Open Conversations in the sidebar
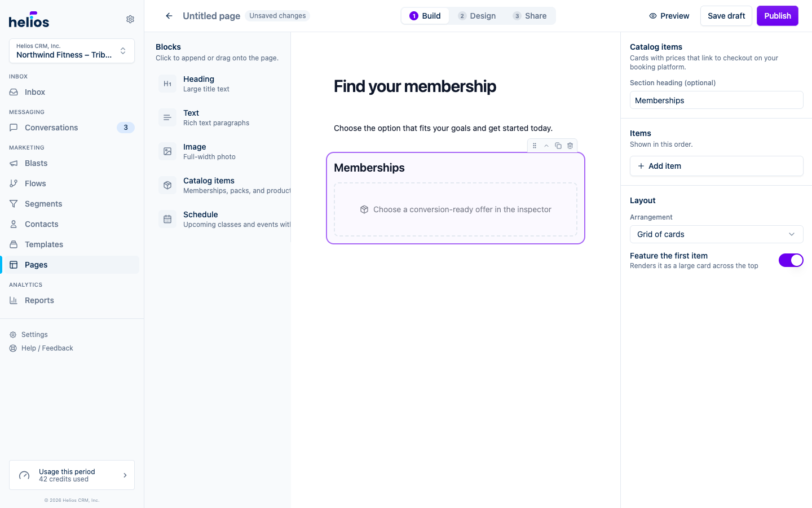The width and height of the screenshot is (812, 508). coord(72,128)
